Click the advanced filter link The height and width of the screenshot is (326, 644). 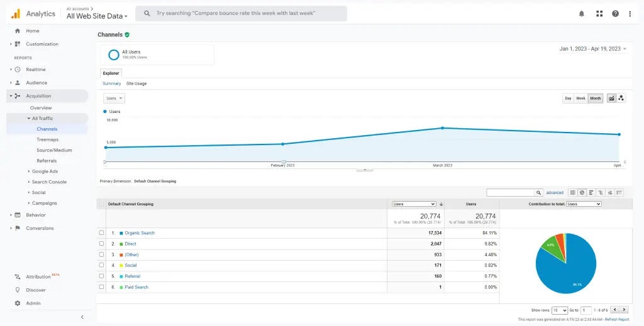click(555, 193)
